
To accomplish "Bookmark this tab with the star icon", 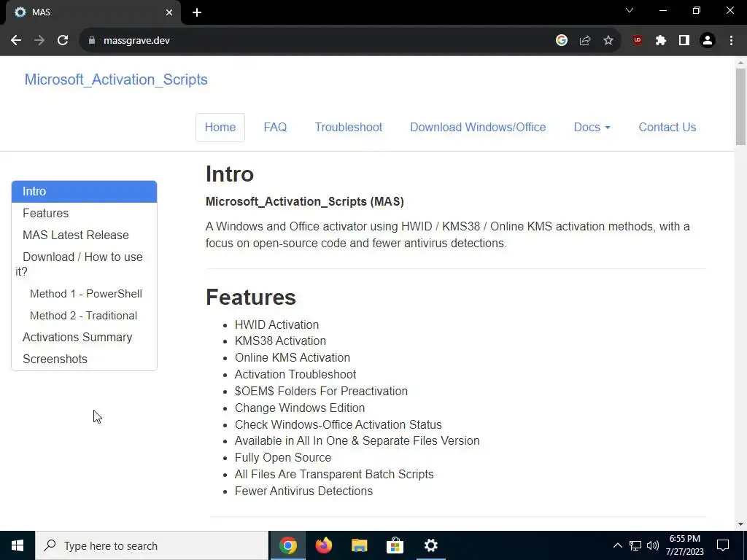I will pyautogui.click(x=608, y=41).
